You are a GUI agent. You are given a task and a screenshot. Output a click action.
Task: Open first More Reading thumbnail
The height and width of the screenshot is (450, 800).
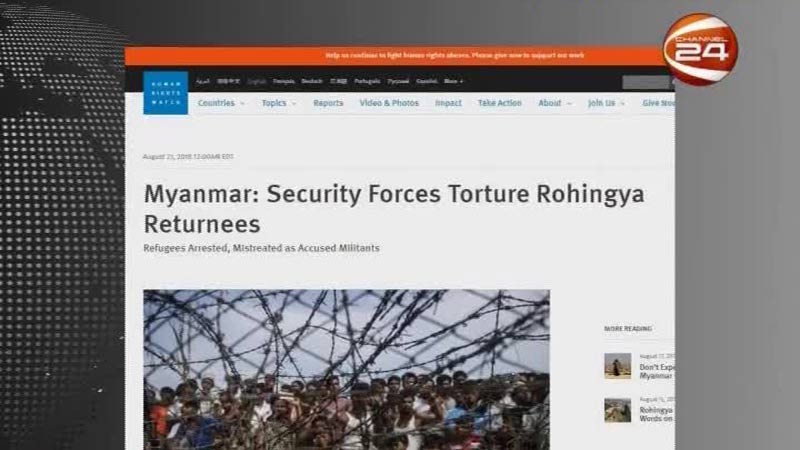coord(617,366)
